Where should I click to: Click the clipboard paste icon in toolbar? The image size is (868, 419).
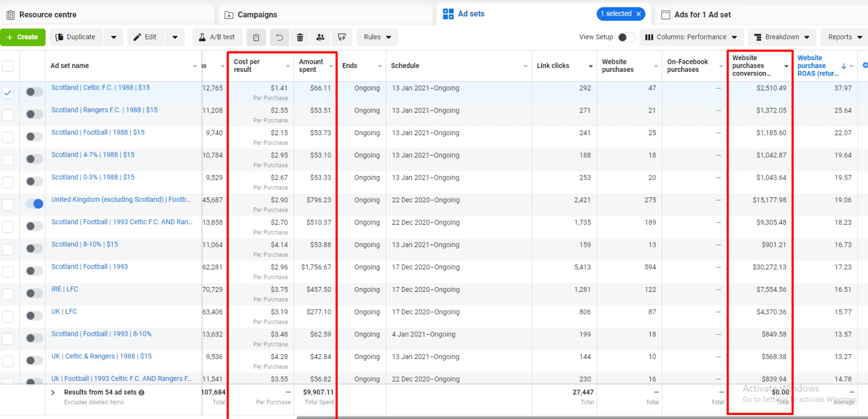pyautogui.click(x=256, y=38)
